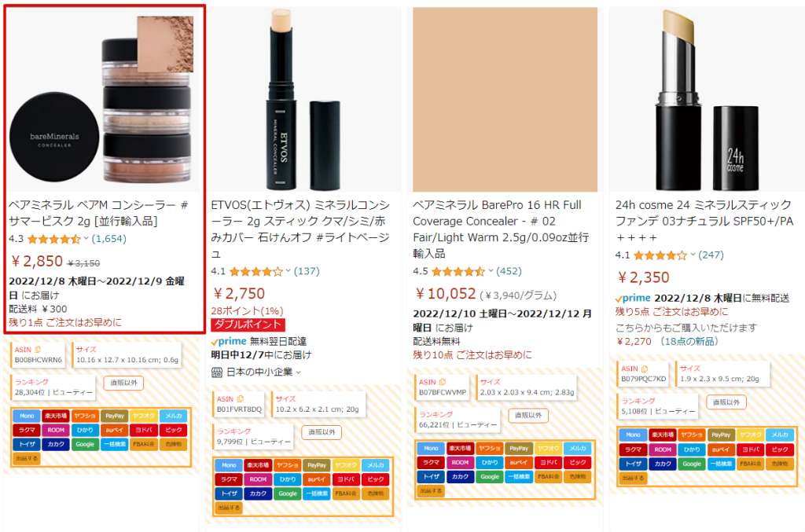805x532 pixels.
Task: Click 出品する under the 24h cosme product
Action: 633,478
